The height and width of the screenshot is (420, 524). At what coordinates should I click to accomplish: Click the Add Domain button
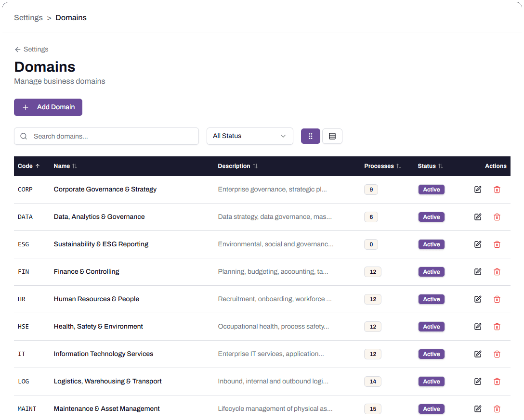(48, 107)
